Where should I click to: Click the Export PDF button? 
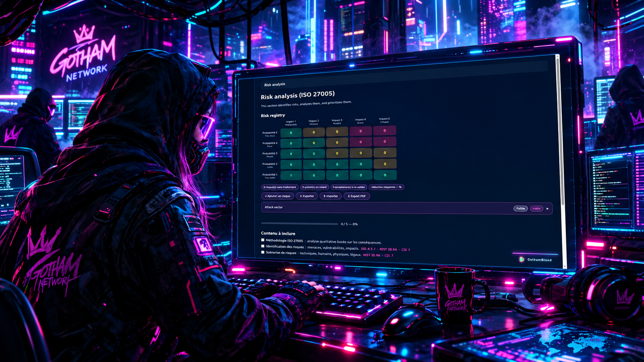357,196
